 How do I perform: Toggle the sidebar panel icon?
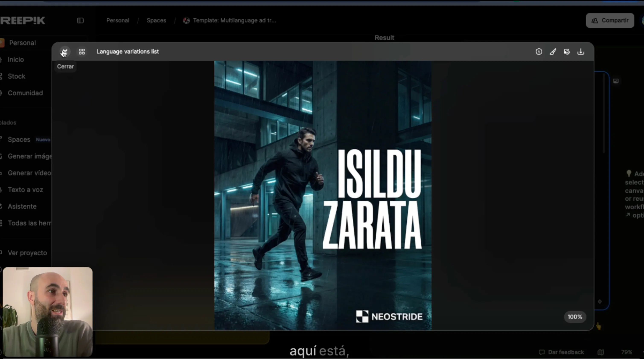click(80, 20)
